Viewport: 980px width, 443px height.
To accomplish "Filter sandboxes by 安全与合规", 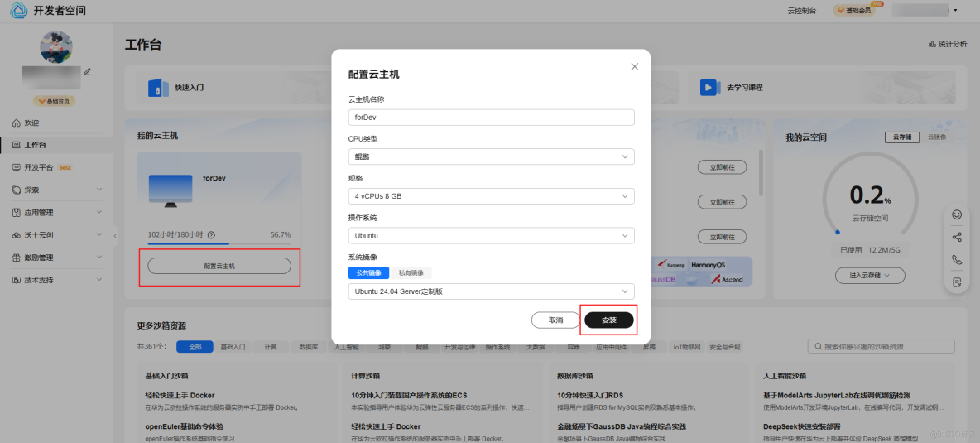I will tap(724, 347).
